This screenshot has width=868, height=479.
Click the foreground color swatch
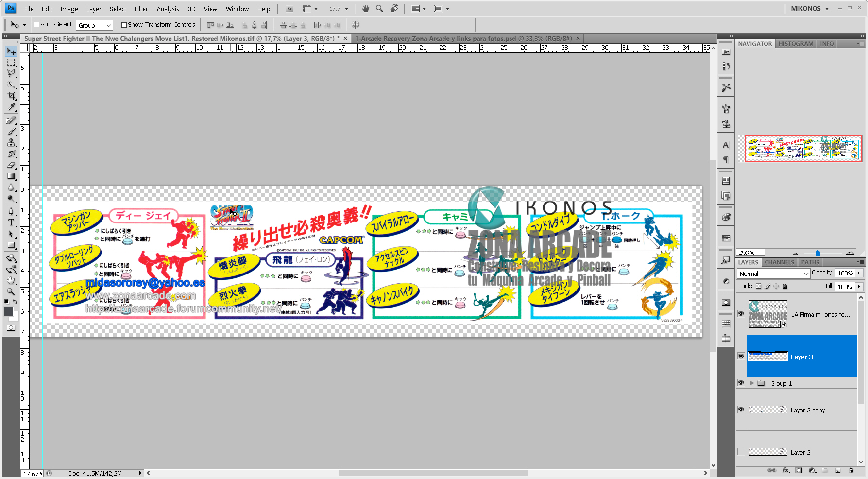coord(8,311)
